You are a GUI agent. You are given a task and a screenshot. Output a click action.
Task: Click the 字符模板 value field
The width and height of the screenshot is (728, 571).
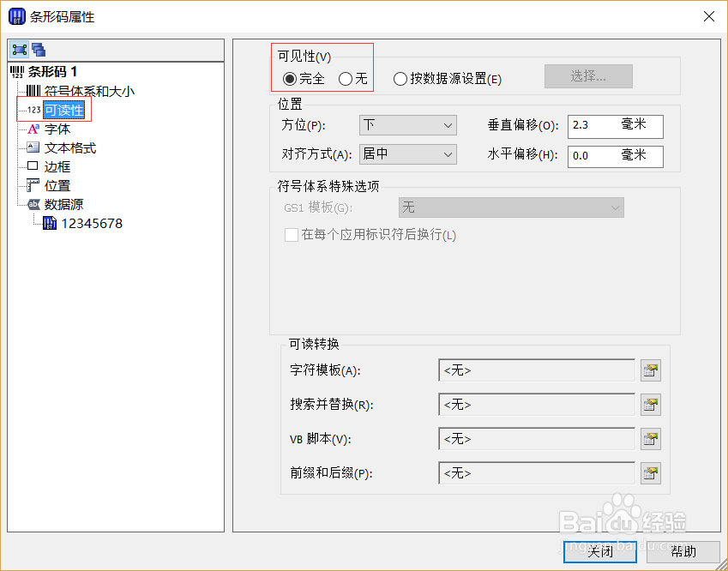point(536,370)
